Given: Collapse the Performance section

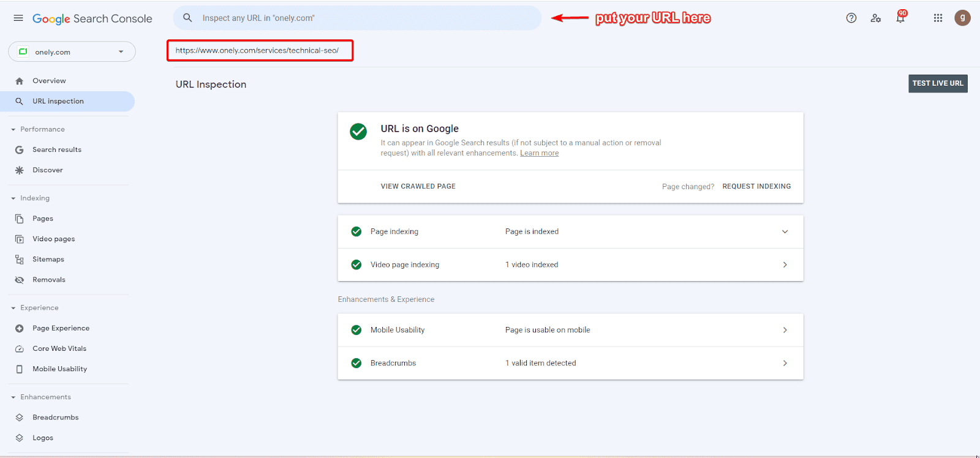Looking at the screenshot, I should [x=13, y=130].
